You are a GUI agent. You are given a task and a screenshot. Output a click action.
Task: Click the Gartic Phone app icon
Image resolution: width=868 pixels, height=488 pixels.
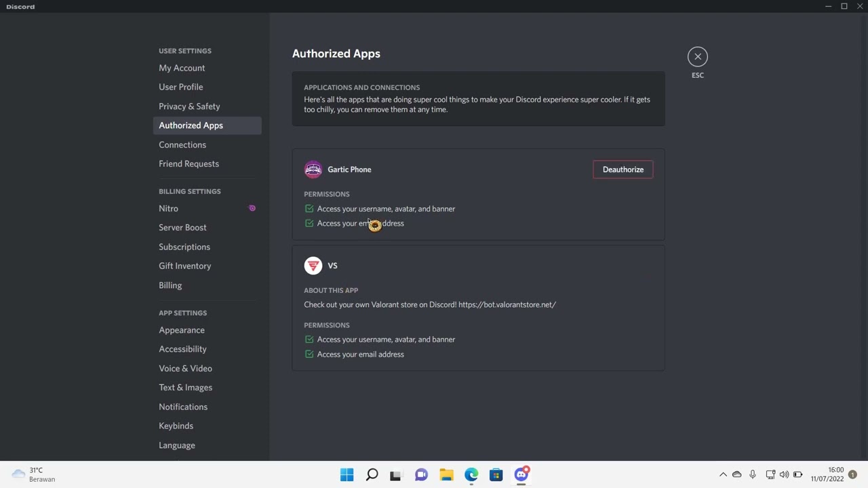tap(313, 169)
